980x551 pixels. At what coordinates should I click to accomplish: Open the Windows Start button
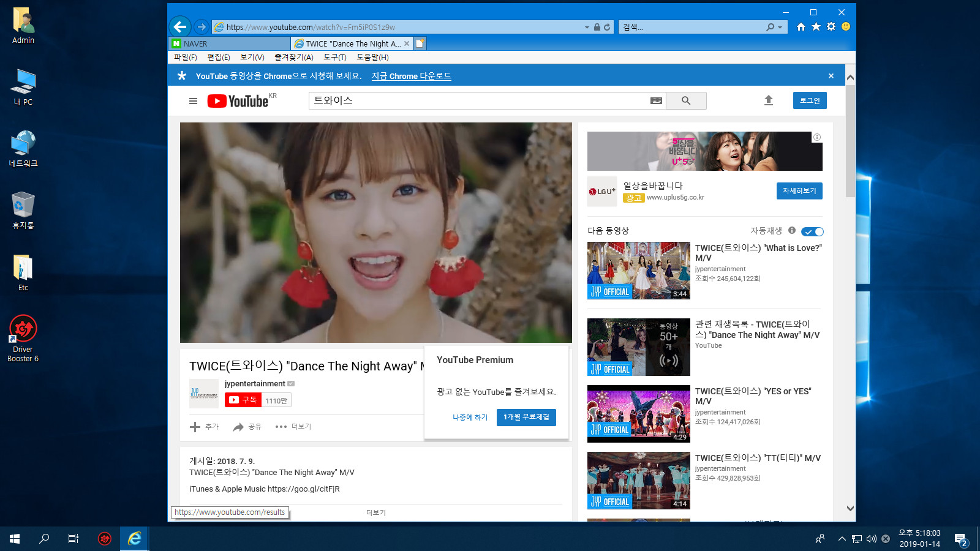15,539
